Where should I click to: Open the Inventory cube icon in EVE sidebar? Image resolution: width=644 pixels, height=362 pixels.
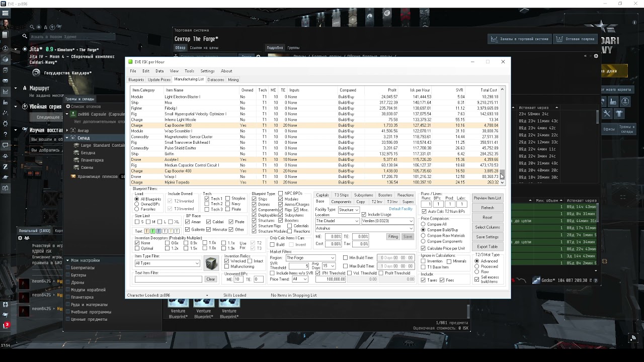click(6, 59)
